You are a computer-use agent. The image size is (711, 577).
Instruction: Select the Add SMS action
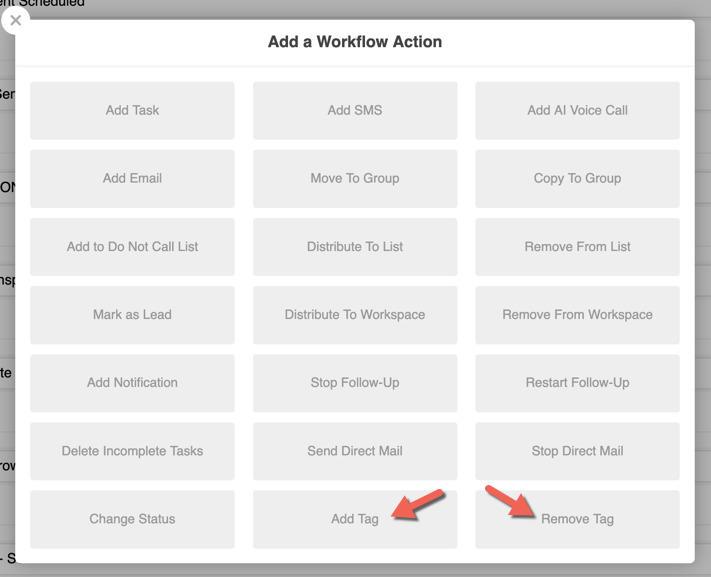tap(355, 110)
